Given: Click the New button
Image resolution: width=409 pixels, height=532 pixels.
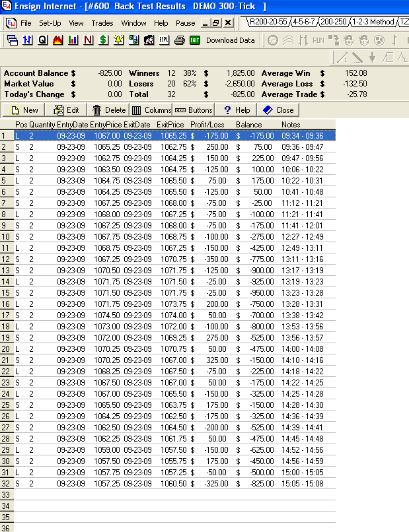Looking at the screenshot, I should (24, 110).
